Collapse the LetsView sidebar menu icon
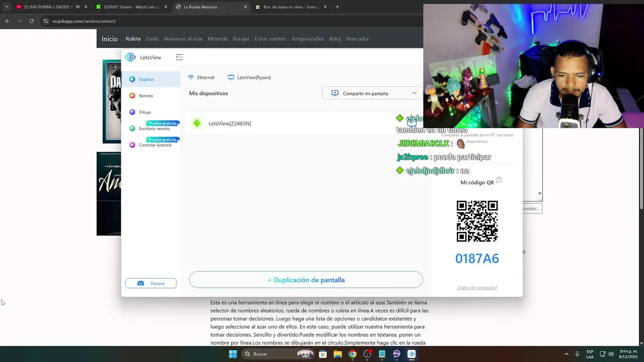 180,57
